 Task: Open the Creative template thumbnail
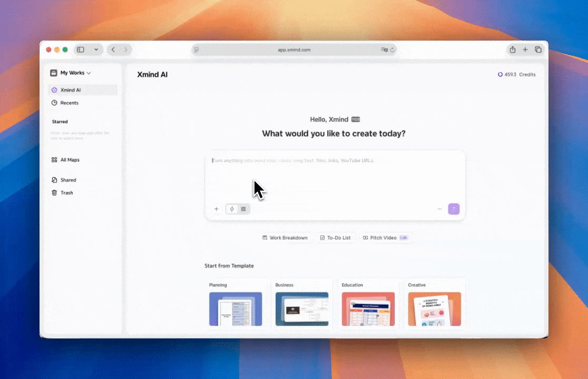[x=434, y=309]
